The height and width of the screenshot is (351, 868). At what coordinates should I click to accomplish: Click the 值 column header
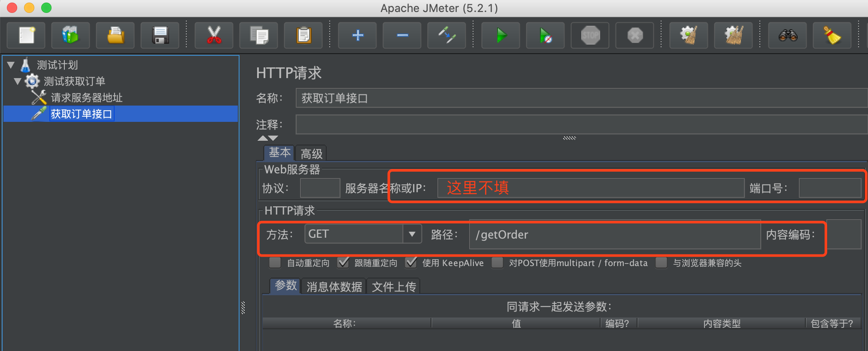click(516, 324)
